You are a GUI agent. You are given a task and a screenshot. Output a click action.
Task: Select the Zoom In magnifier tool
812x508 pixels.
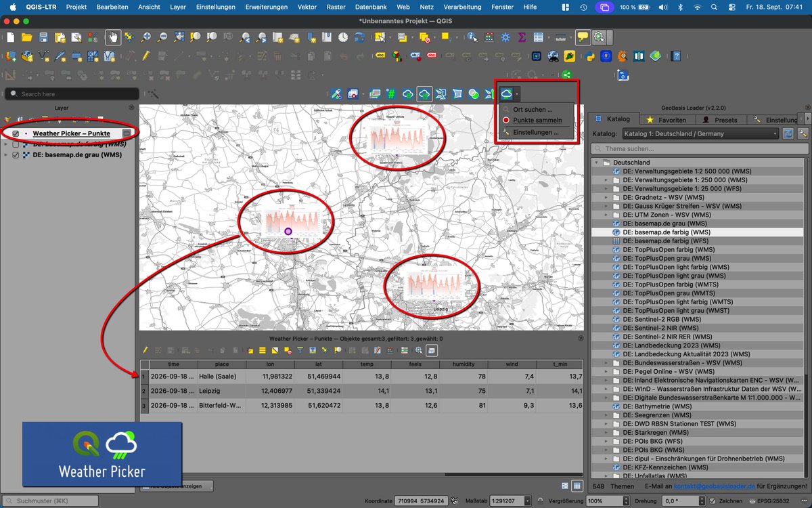(145, 37)
